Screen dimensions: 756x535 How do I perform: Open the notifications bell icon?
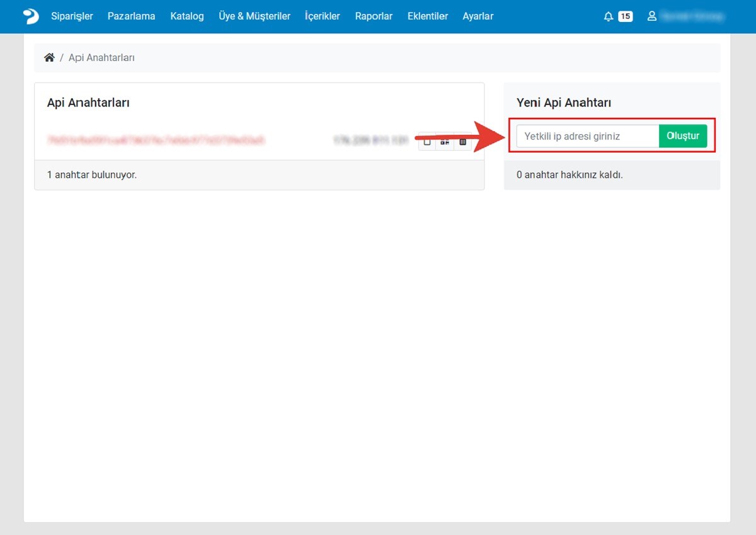608,16
